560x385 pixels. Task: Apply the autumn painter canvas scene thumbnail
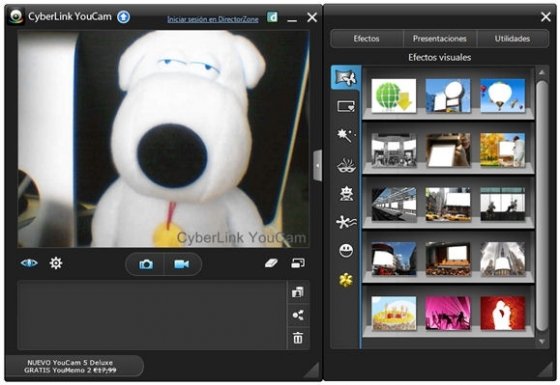tap(502, 150)
